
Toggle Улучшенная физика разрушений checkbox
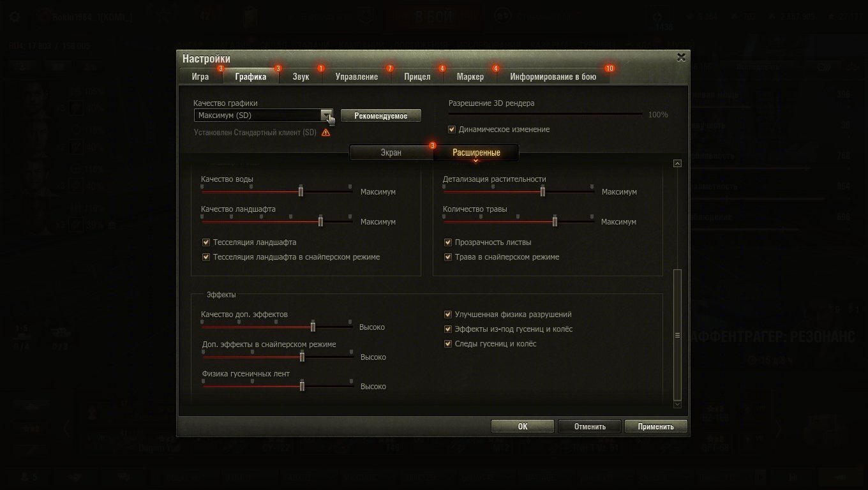448,315
